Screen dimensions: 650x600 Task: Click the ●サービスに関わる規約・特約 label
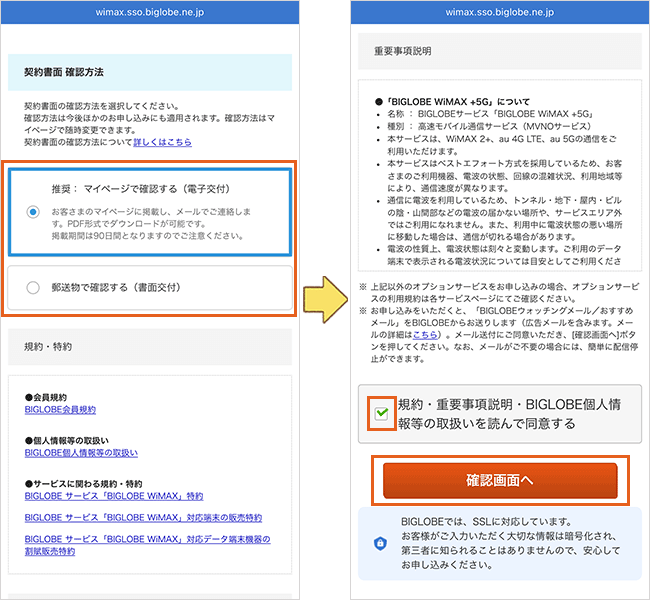(x=84, y=483)
